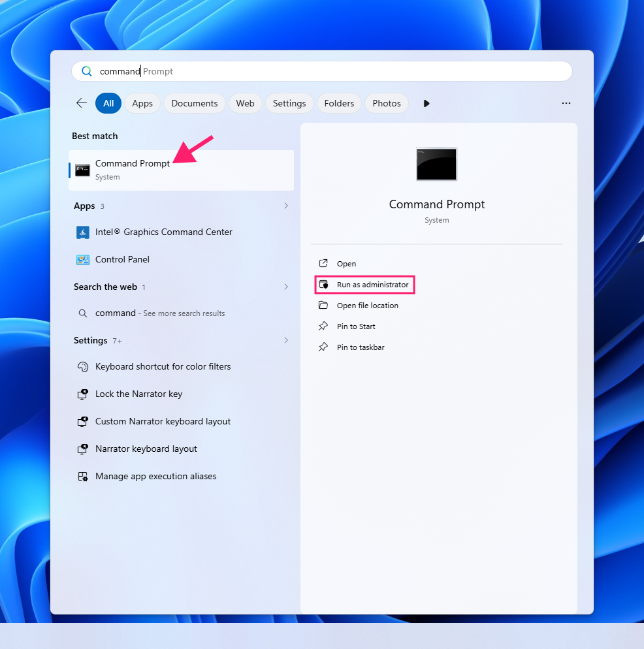Click the Search the web heading
The width and height of the screenshot is (644, 649).
[x=105, y=287]
